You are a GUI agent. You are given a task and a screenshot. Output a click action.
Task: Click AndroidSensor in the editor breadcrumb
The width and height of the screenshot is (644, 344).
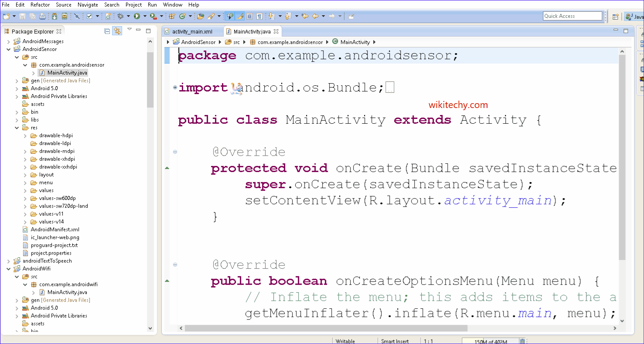point(198,42)
